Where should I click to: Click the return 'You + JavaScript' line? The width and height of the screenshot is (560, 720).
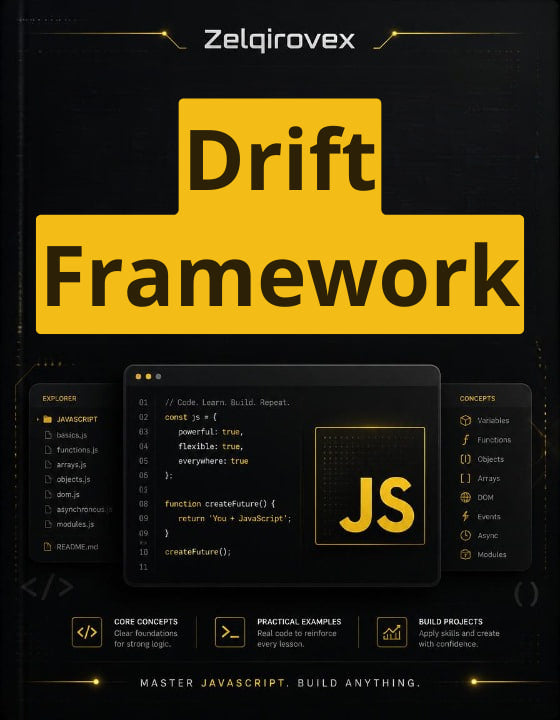click(x=235, y=518)
